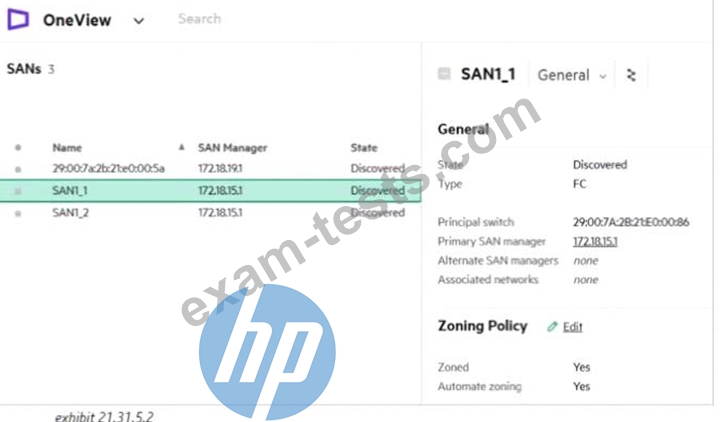Open the OneView main menu chevron
The height and width of the screenshot is (422, 720).
139,21
